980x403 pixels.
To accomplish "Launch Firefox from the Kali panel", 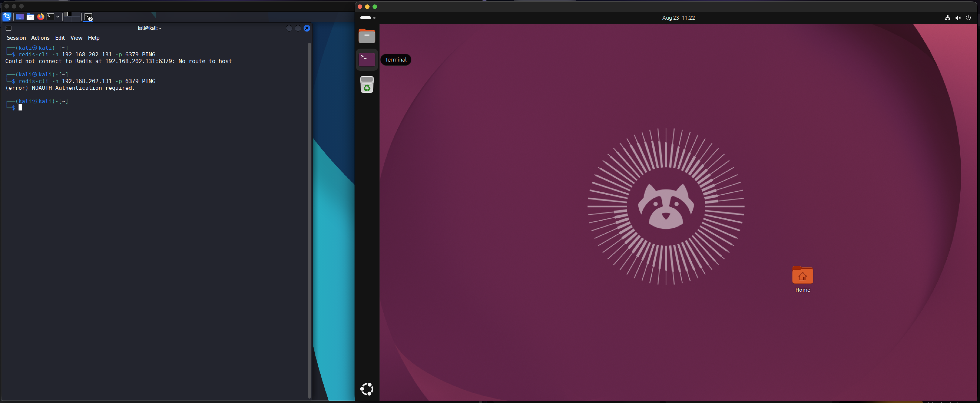I will pos(41,17).
